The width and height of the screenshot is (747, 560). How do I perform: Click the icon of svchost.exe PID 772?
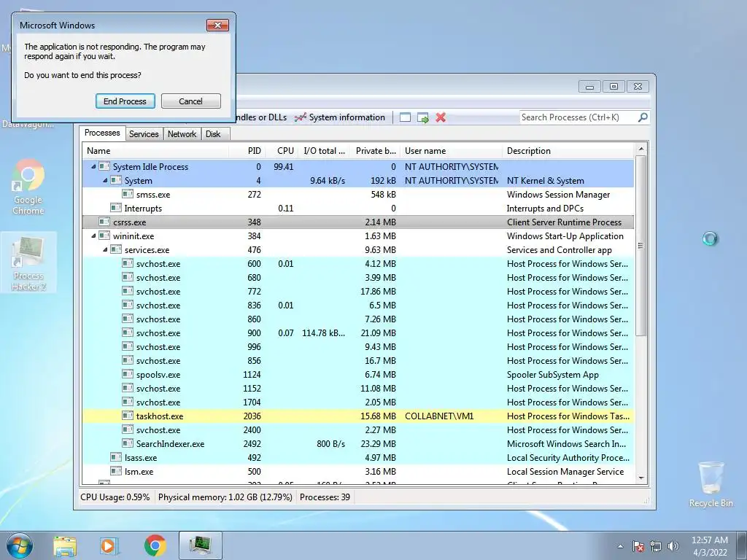coord(127,290)
